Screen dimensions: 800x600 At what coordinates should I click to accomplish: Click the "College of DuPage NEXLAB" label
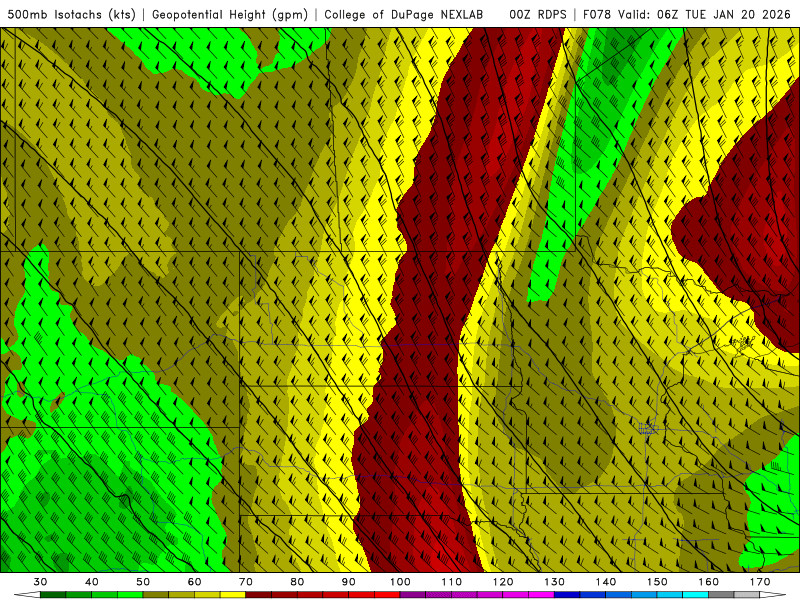coord(404,14)
